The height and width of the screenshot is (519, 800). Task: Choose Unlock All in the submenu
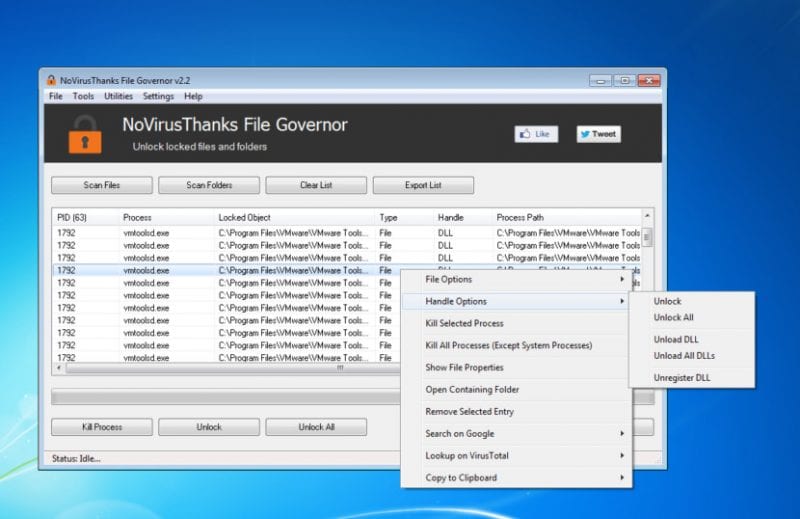[692, 317]
